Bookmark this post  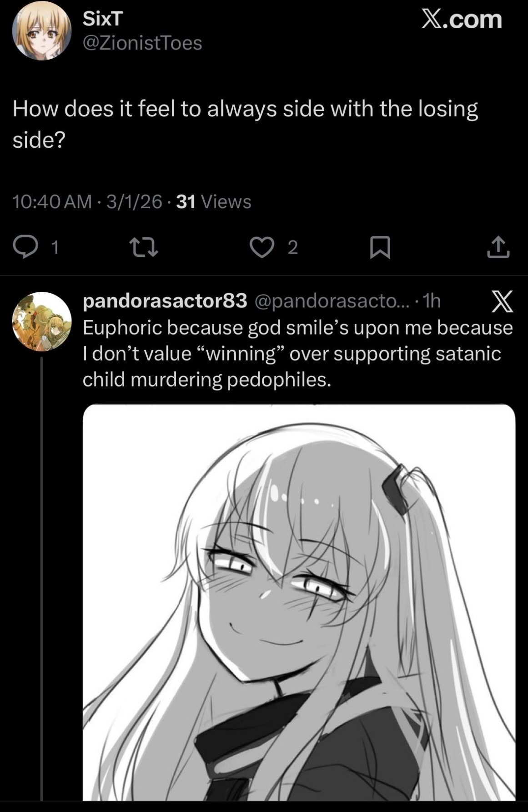[380, 247]
